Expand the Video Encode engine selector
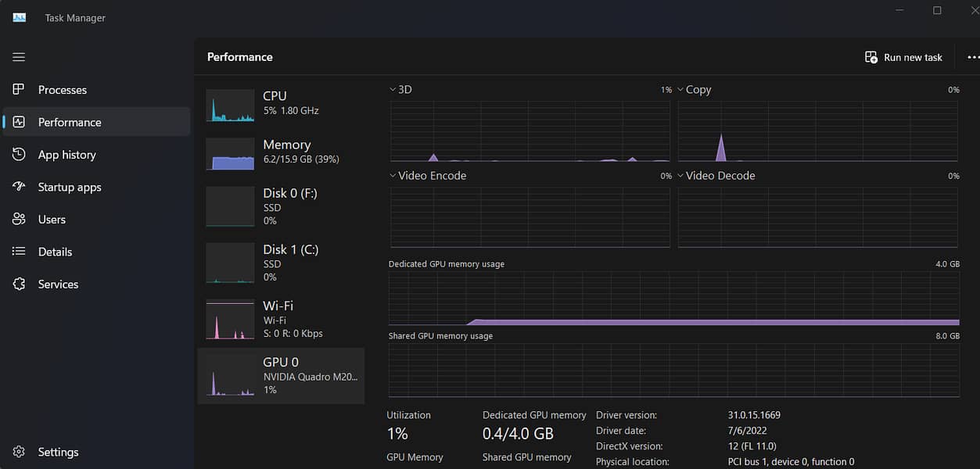This screenshot has height=469, width=980. (x=393, y=176)
